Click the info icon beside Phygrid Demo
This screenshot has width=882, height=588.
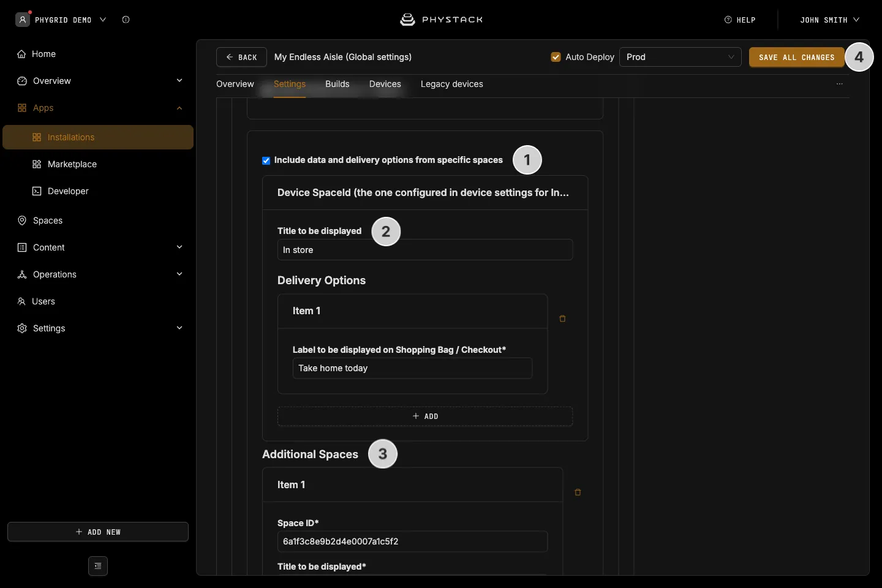pyautogui.click(x=126, y=20)
